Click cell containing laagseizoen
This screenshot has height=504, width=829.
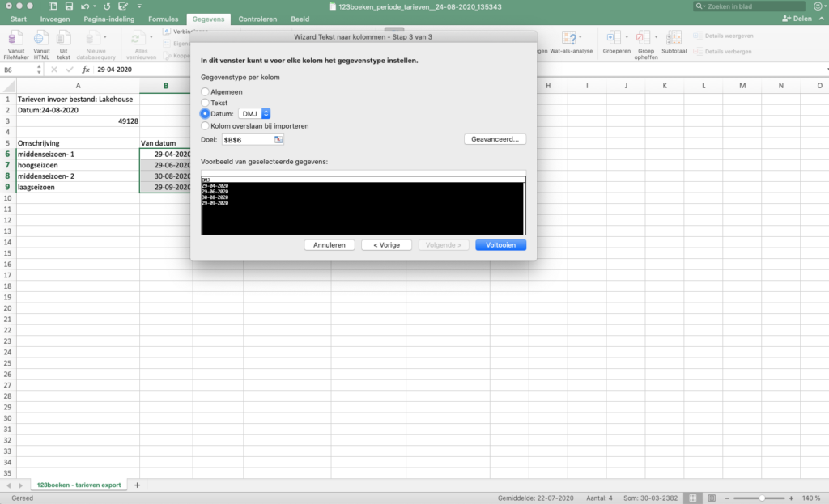pos(78,187)
